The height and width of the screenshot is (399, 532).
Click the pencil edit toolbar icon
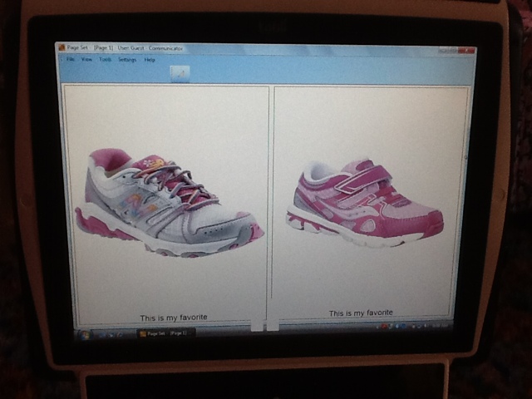point(180,74)
